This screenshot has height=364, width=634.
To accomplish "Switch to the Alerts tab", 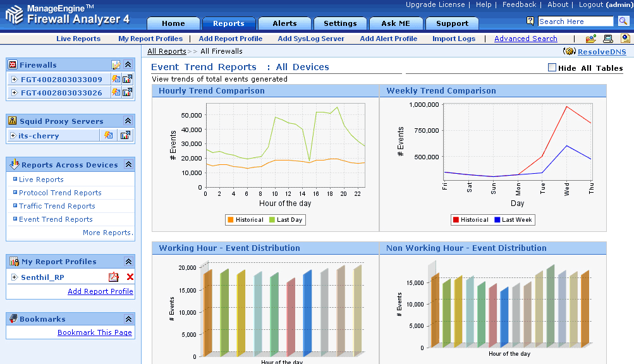I will (284, 23).
